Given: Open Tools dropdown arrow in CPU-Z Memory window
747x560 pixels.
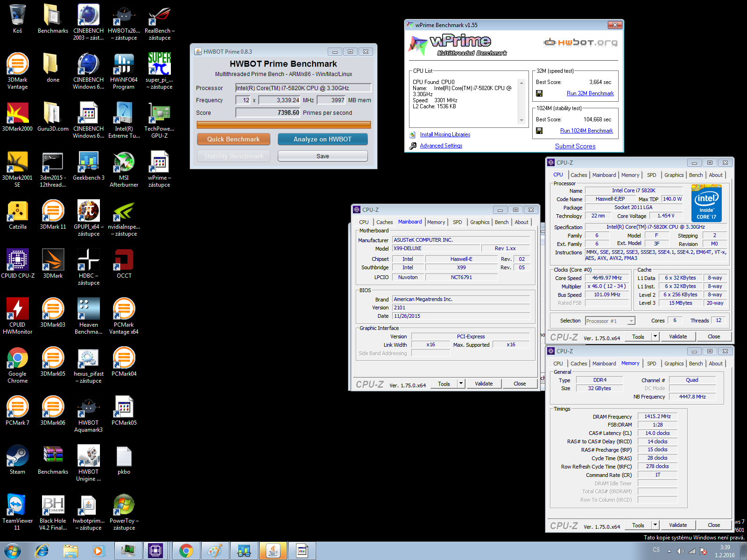Looking at the screenshot, I should 655,525.
